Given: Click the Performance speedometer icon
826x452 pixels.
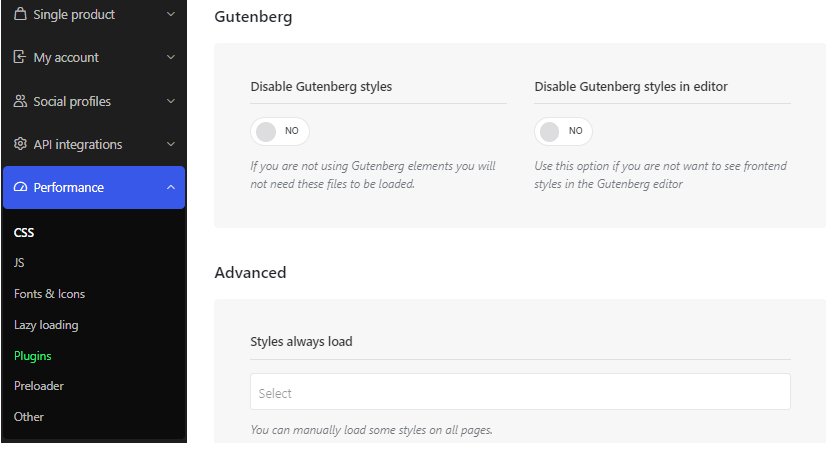Looking at the screenshot, I should tap(20, 187).
